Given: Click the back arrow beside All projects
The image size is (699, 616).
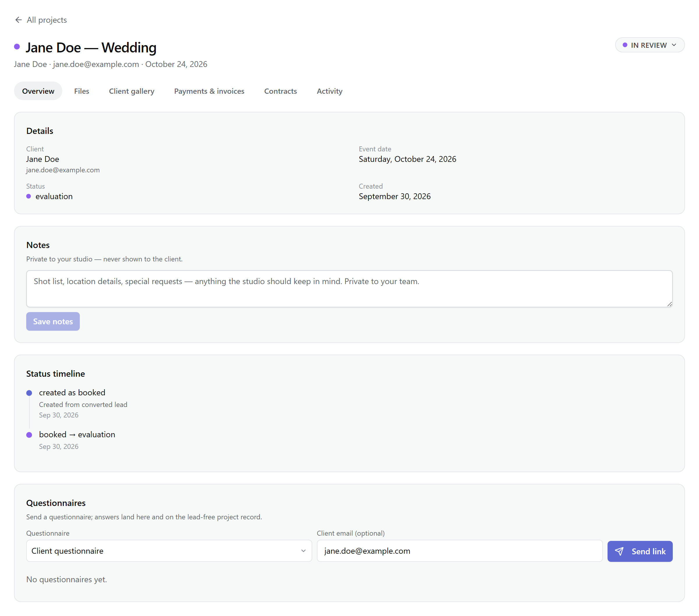Looking at the screenshot, I should pos(18,20).
